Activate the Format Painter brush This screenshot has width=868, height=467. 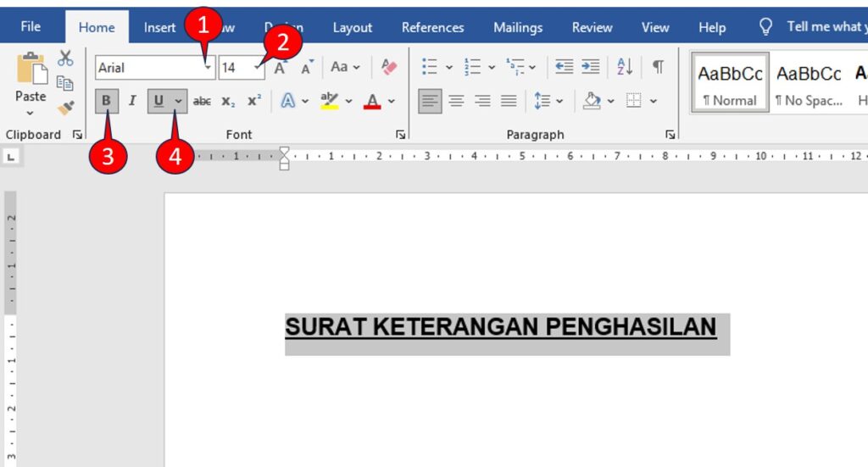pos(65,108)
